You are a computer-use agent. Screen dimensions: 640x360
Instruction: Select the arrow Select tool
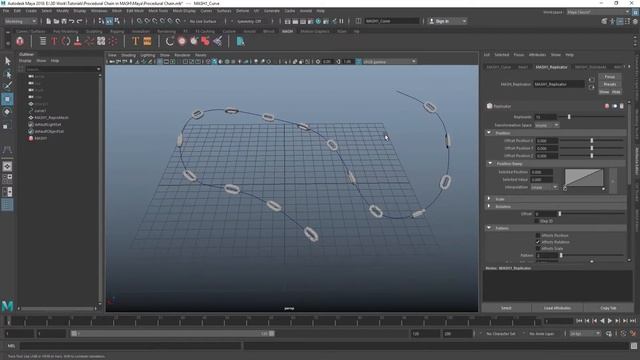pos(7,61)
